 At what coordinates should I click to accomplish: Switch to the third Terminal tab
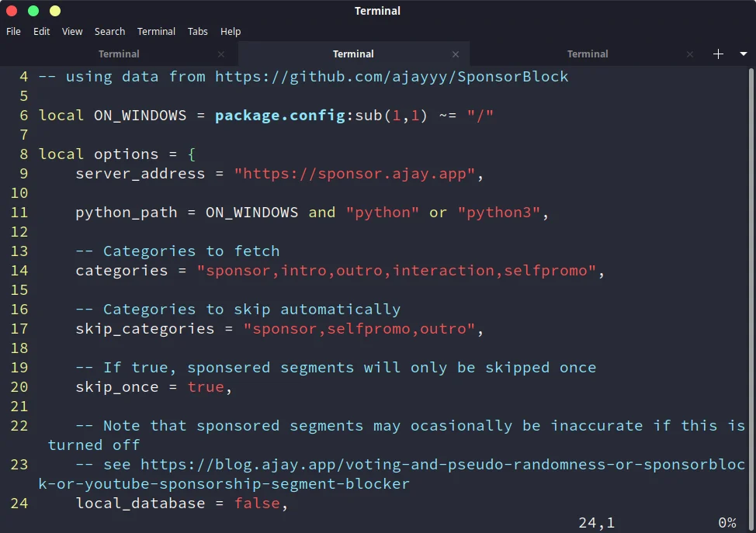(x=587, y=54)
